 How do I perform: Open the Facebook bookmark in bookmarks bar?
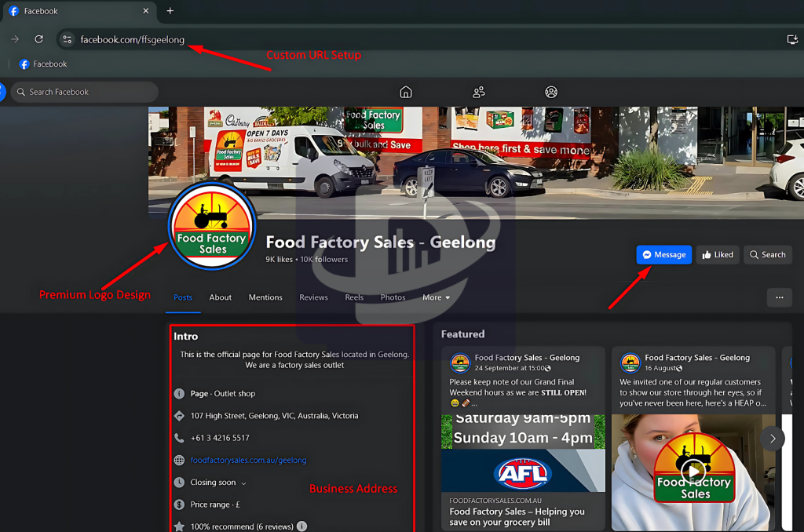pos(43,64)
